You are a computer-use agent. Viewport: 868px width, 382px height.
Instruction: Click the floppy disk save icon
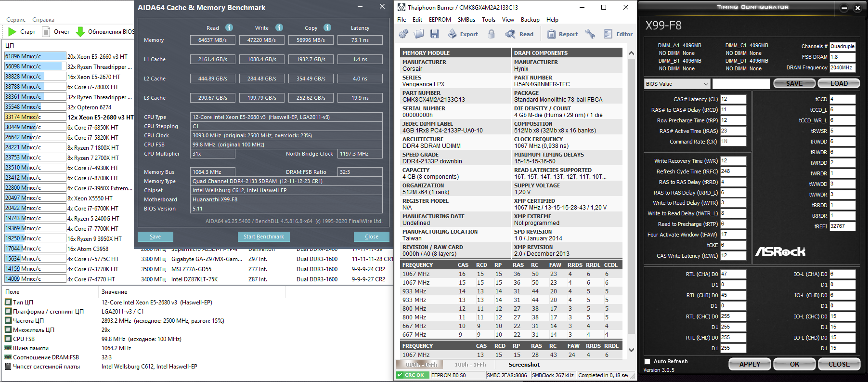(x=435, y=34)
